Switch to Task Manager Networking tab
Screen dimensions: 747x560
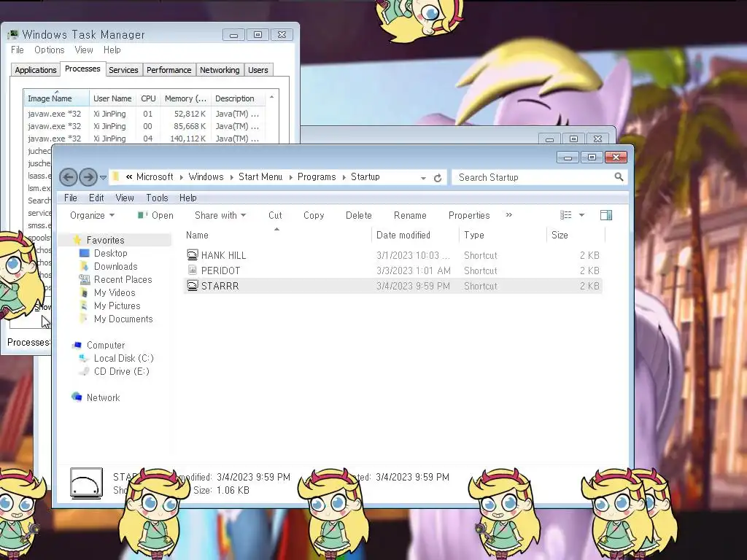click(220, 70)
